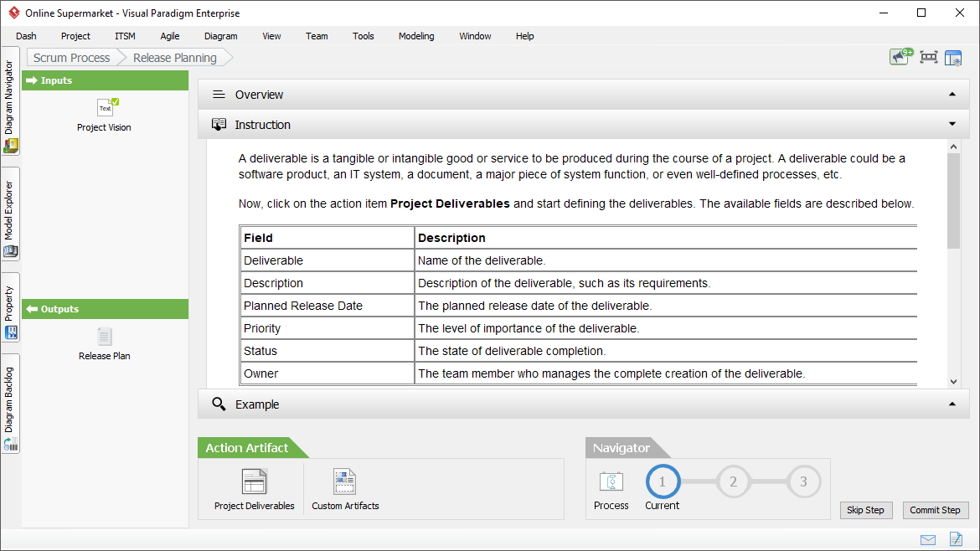Image resolution: width=980 pixels, height=551 pixels.
Task: Open the ITSM menu
Action: coord(125,36)
